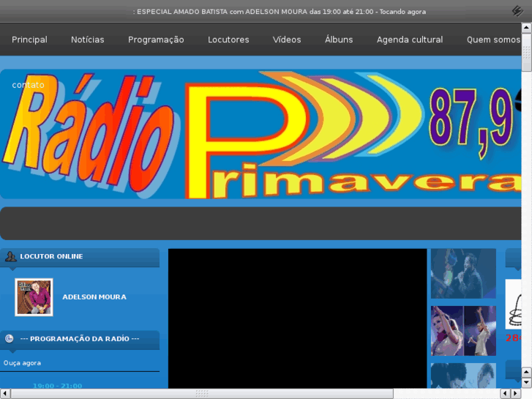Click the horizontal scrollbar left arrow
The width and height of the screenshot is (532, 399).
point(4,394)
